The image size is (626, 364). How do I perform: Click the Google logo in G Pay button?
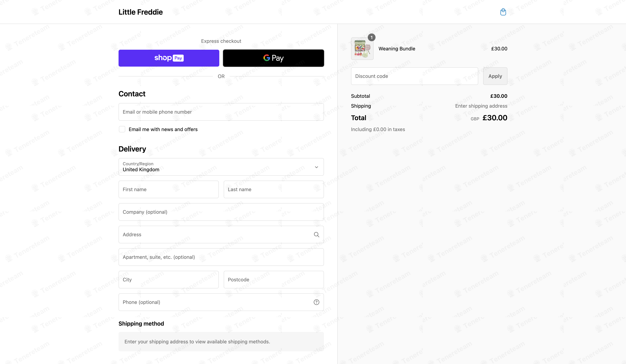coord(266,58)
